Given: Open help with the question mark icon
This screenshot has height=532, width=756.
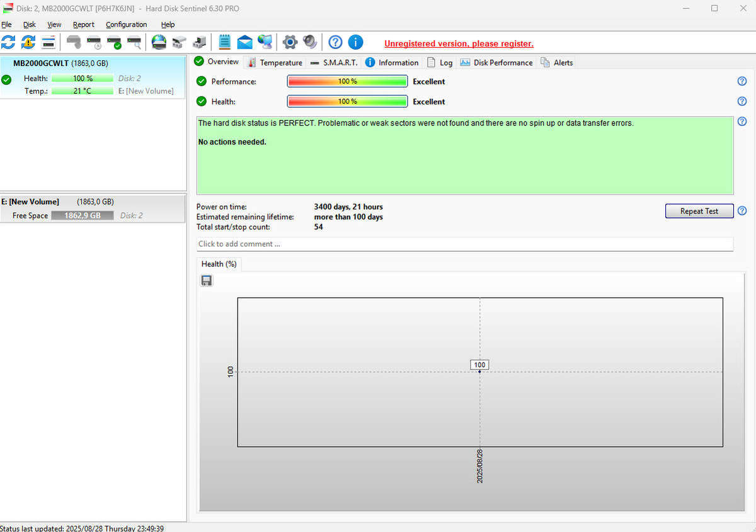Looking at the screenshot, I should click(x=335, y=42).
